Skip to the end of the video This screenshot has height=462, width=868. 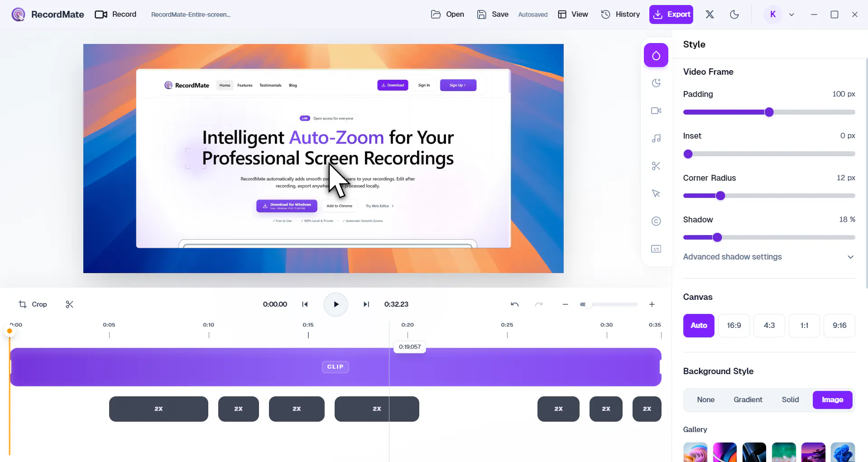pyautogui.click(x=366, y=304)
